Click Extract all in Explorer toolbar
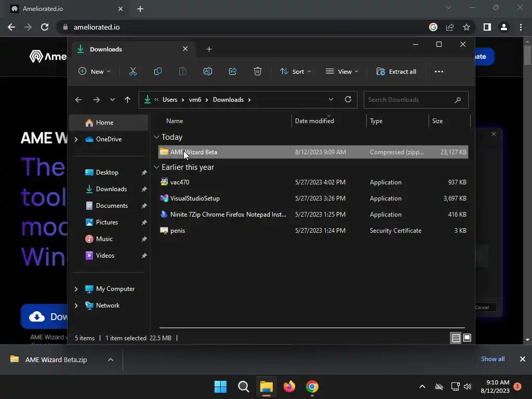 (x=396, y=72)
